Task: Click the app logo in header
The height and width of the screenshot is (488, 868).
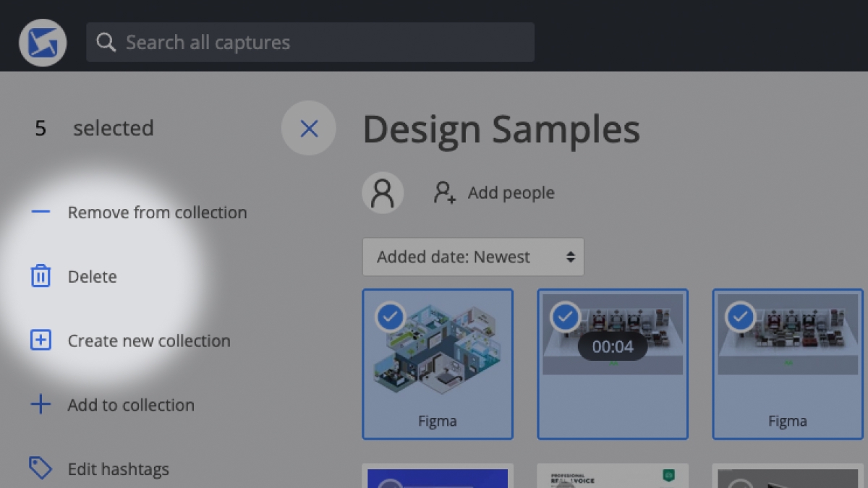Action: 43,43
